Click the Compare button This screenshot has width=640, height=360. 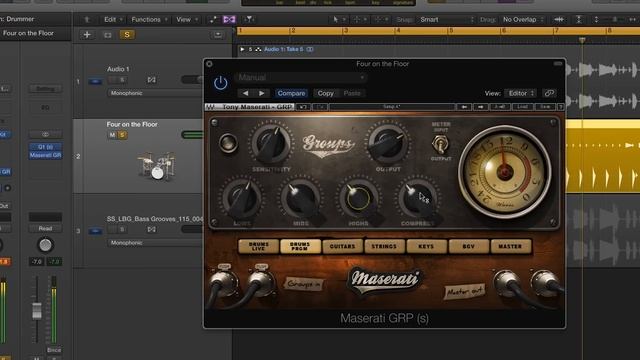[x=291, y=93]
